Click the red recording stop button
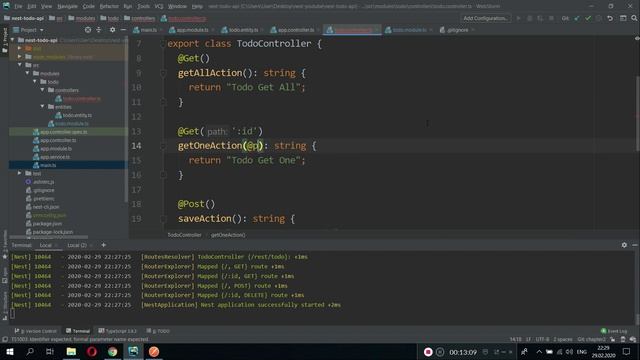The image size is (640, 360). pyautogui.click(x=428, y=352)
